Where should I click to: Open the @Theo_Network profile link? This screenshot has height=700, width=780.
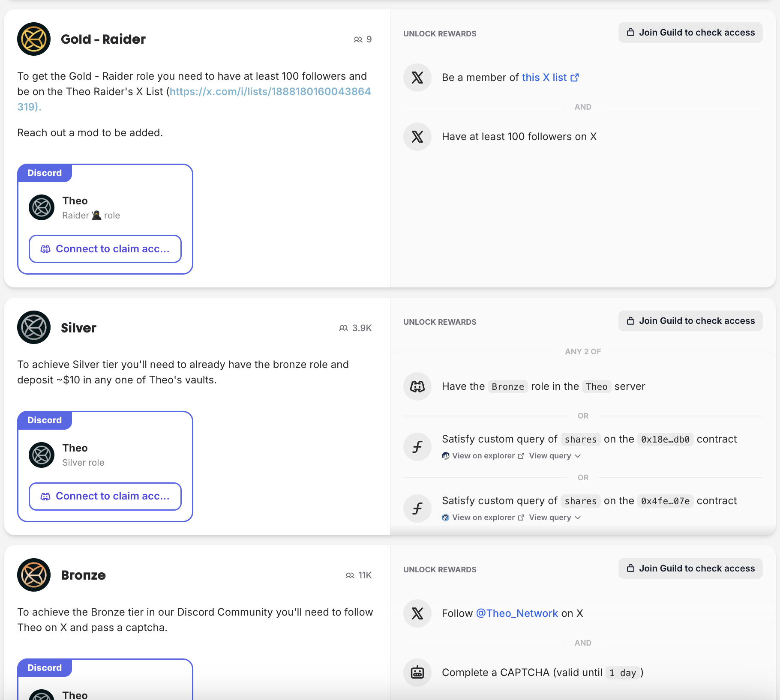click(517, 613)
